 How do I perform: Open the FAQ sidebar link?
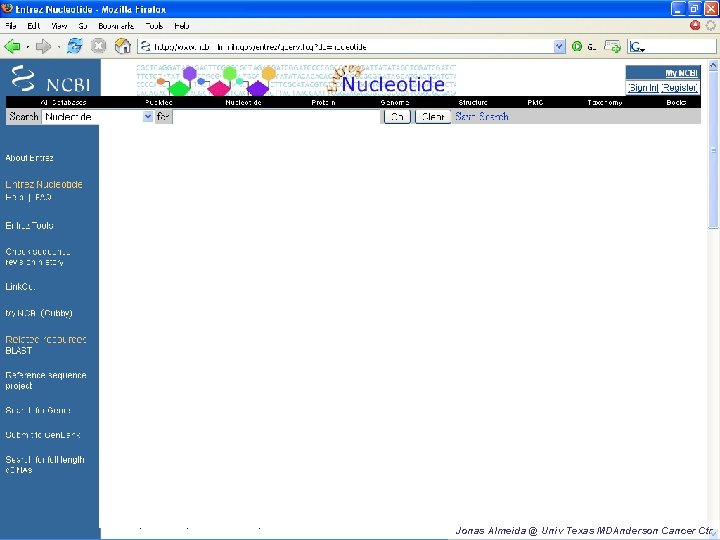[x=43, y=197]
